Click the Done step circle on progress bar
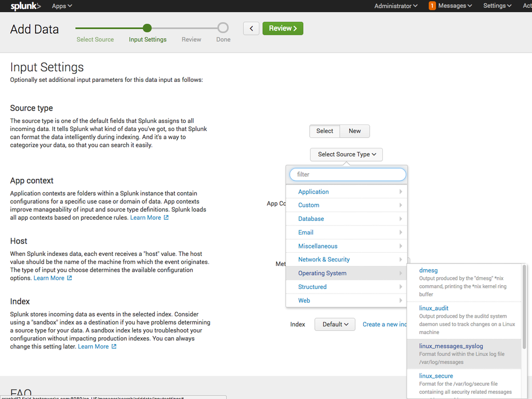Viewport: 532px width, 399px height. tap(223, 28)
